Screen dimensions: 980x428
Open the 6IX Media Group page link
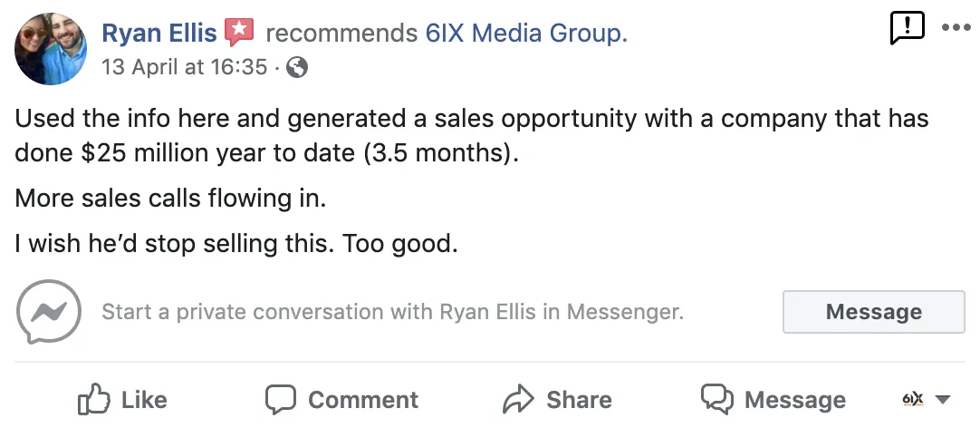[525, 34]
